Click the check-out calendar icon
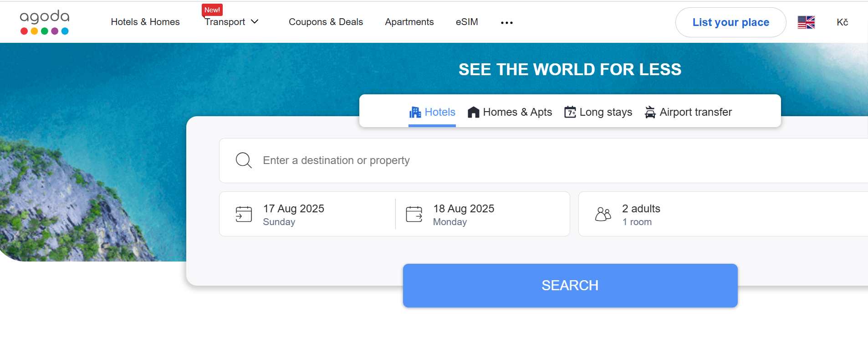The height and width of the screenshot is (349, 868). [x=414, y=214]
